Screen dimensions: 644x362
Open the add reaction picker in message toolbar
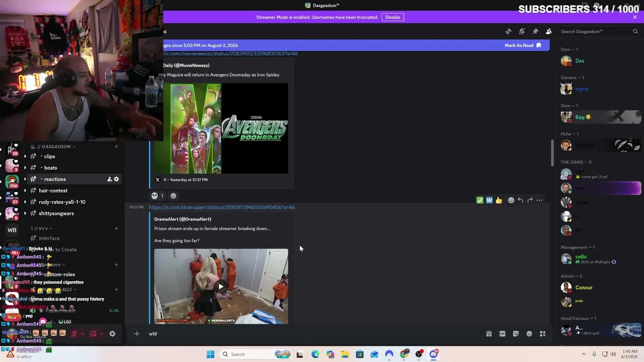(x=511, y=200)
